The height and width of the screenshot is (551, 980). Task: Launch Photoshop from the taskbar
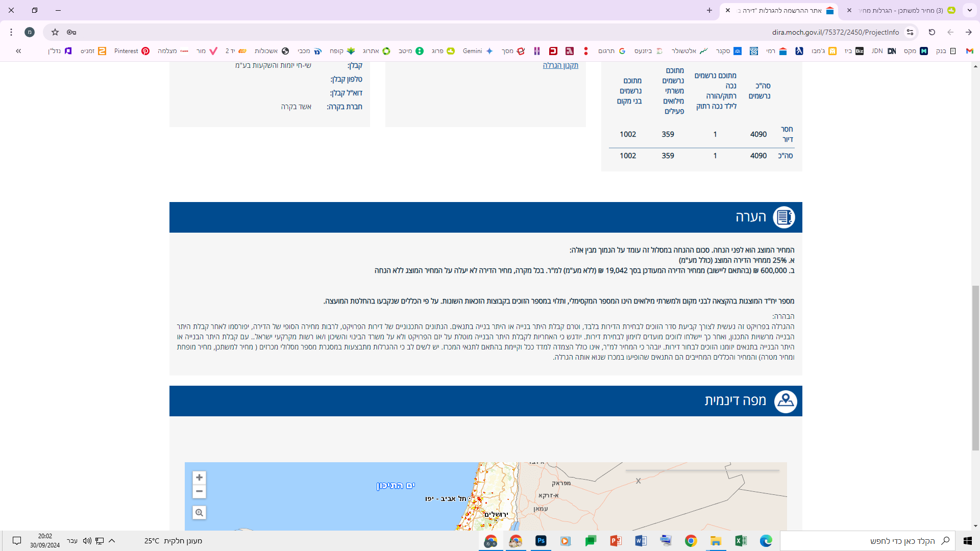(x=541, y=541)
